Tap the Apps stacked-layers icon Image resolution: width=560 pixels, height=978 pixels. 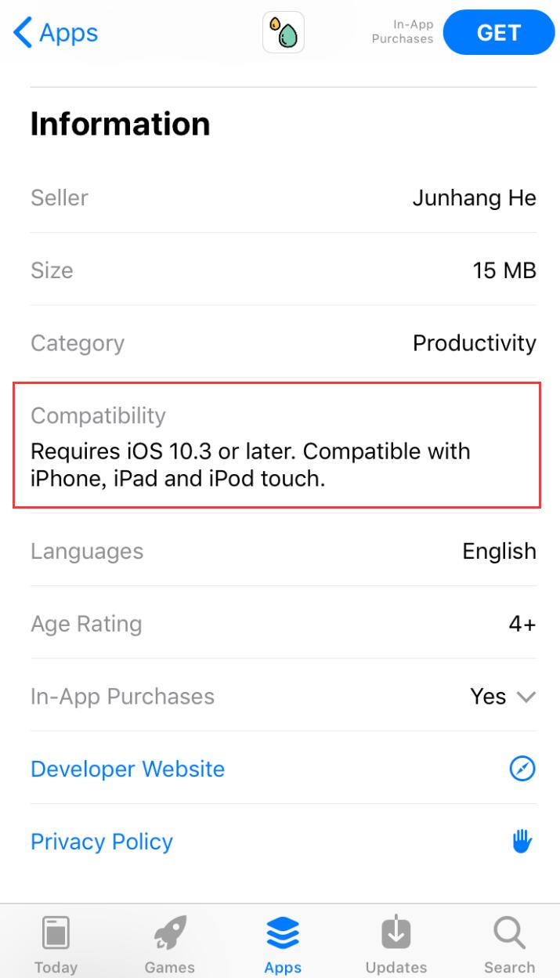[x=283, y=933]
